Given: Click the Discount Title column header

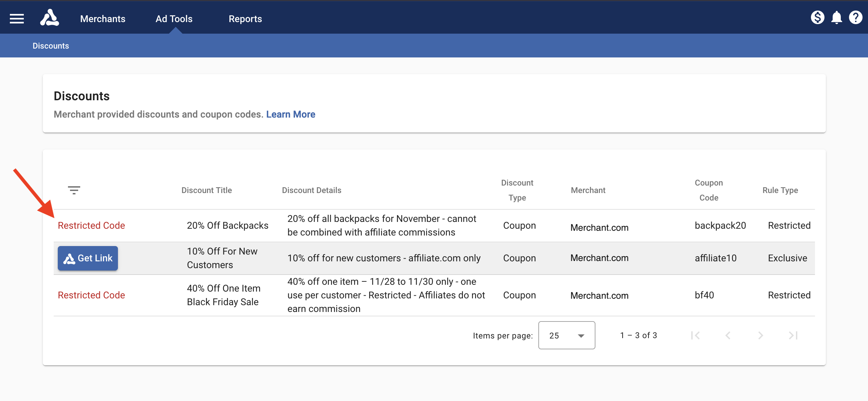Looking at the screenshot, I should point(207,190).
